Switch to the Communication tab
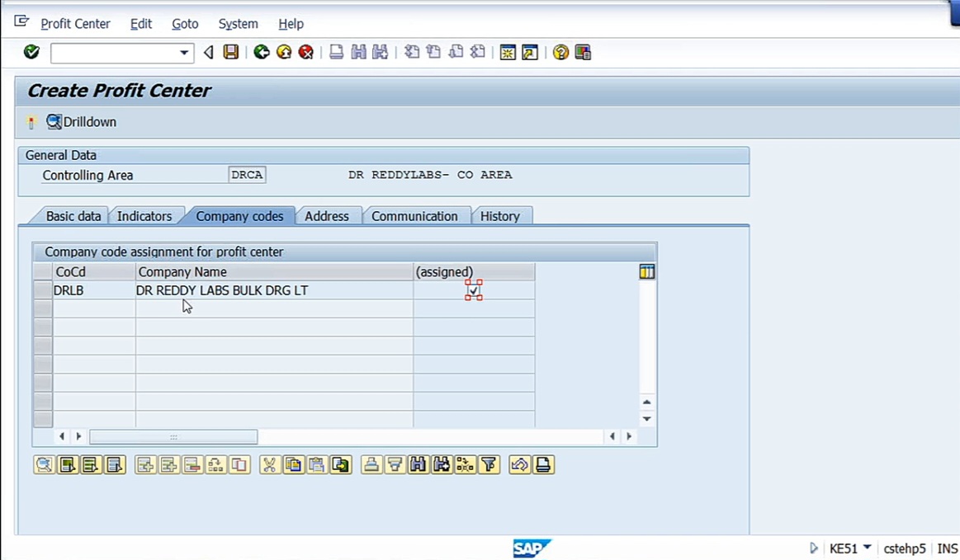The height and width of the screenshot is (560, 960). click(x=414, y=216)
